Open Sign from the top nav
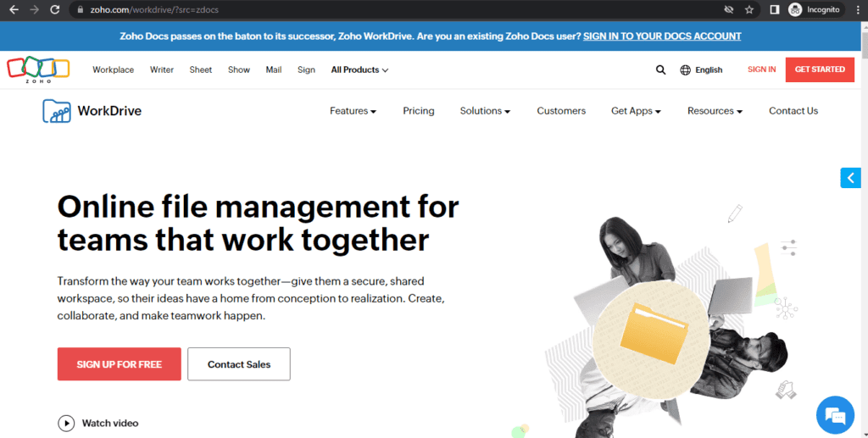868x438 pixels. (x=306, y=69)
